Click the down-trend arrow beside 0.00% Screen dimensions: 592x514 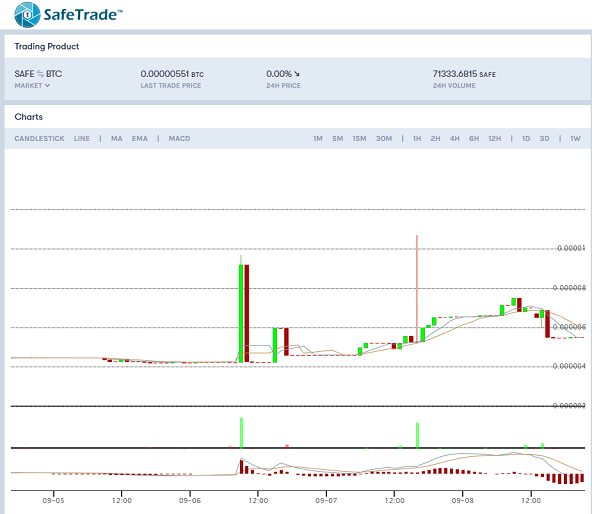[297, 74]
